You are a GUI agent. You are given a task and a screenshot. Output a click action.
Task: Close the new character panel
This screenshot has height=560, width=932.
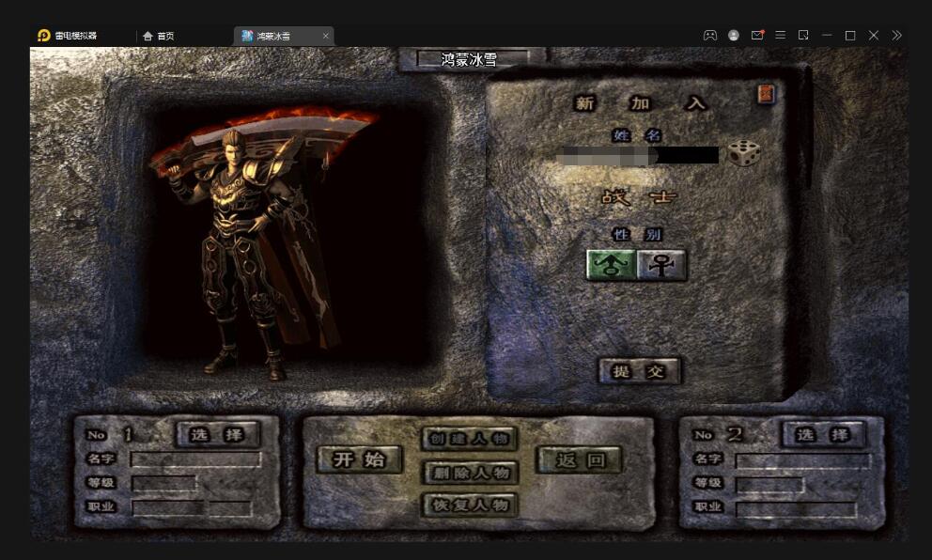tap(766, 94)
